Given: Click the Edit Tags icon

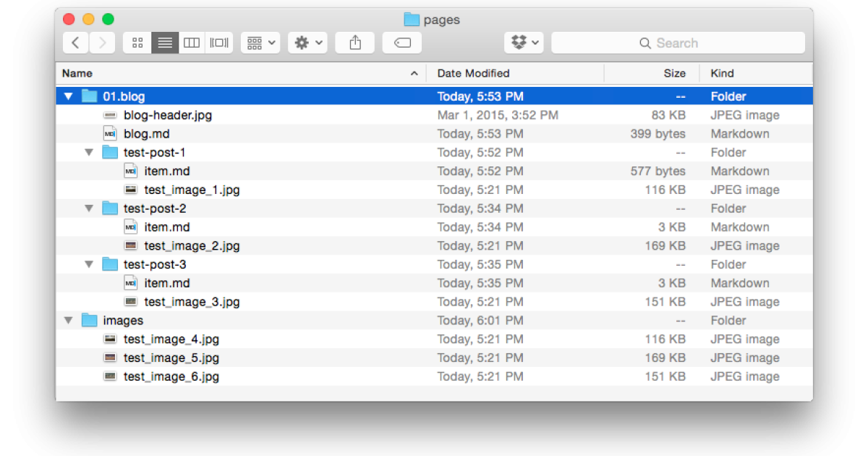Looking at the screenshot, I should (x=402, y=43).
